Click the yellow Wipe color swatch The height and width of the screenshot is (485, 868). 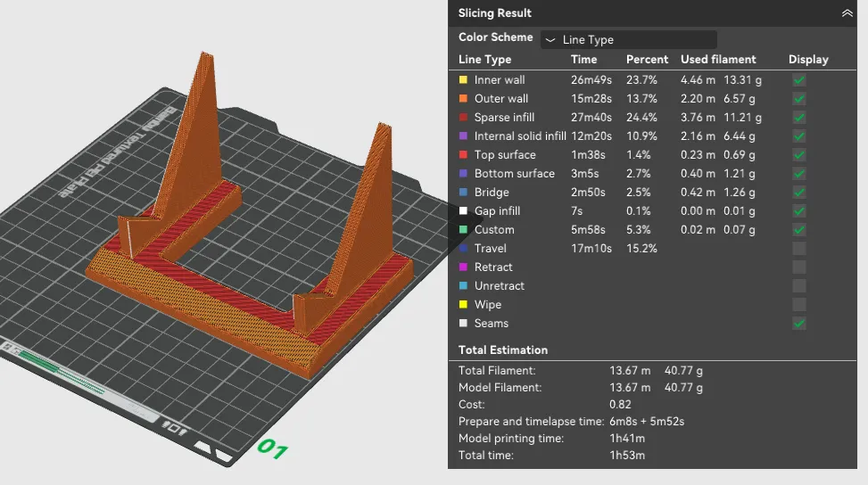coord(463,305)
